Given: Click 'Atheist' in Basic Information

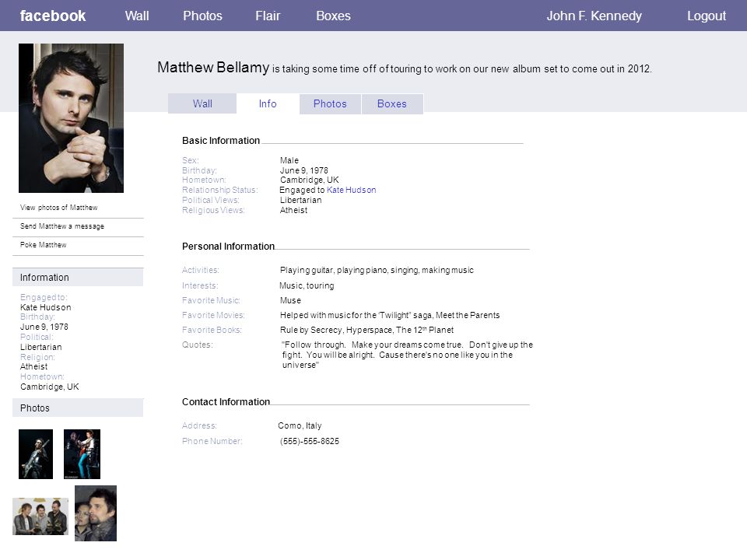Looking at the screenshot, I should tap(293, 210).
